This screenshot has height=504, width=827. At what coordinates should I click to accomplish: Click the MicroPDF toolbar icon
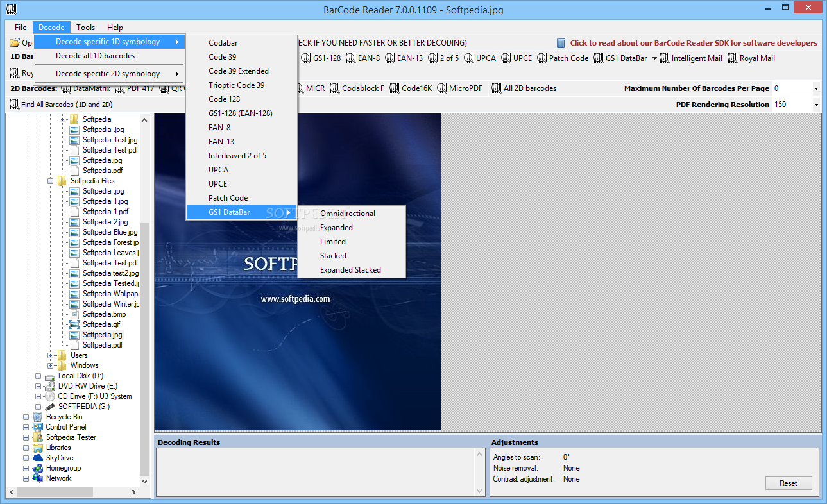click(x=441, y=88)
